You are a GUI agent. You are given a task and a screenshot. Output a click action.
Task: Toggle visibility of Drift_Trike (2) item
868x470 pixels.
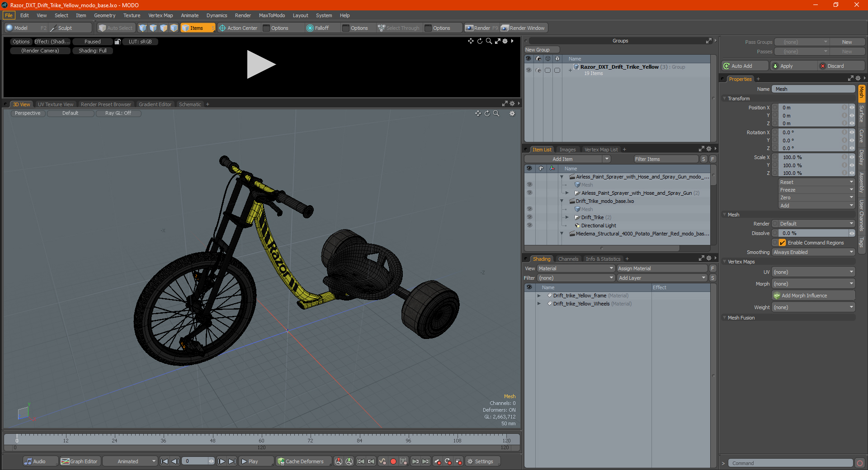[x=529, y=217]
